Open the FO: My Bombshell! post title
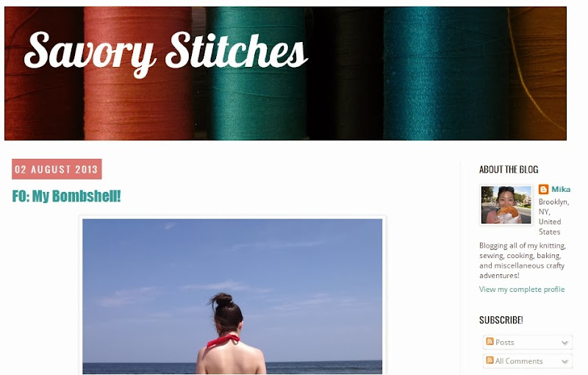This screenshot has width=588, height=375. (66, 196)
